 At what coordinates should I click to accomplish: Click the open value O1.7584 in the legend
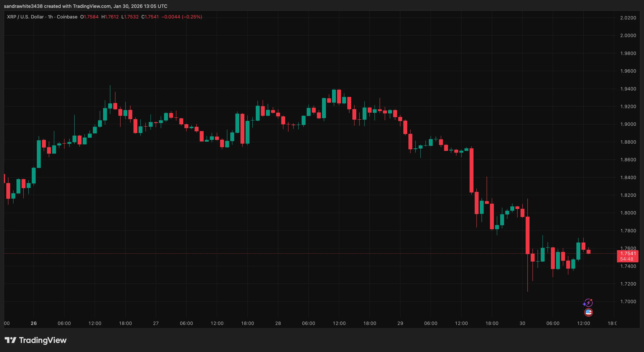tap(89, 17)
